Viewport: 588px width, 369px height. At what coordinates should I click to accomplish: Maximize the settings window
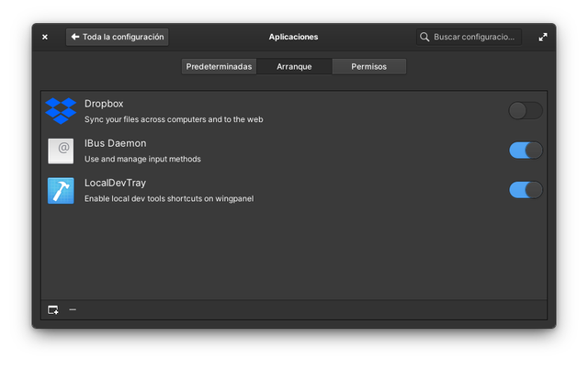(543, 37)
